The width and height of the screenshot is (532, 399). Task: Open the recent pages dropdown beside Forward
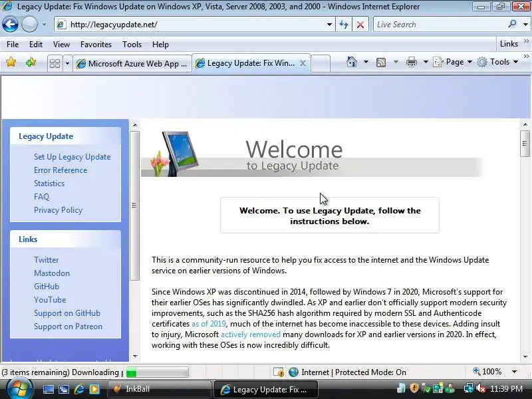coord(44,25)
